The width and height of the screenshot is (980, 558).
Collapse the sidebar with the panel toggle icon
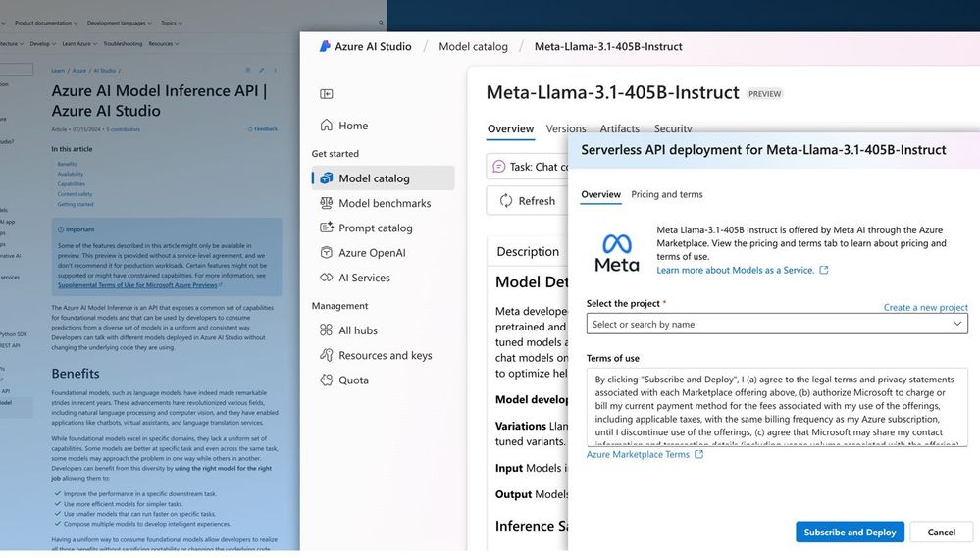327,94
